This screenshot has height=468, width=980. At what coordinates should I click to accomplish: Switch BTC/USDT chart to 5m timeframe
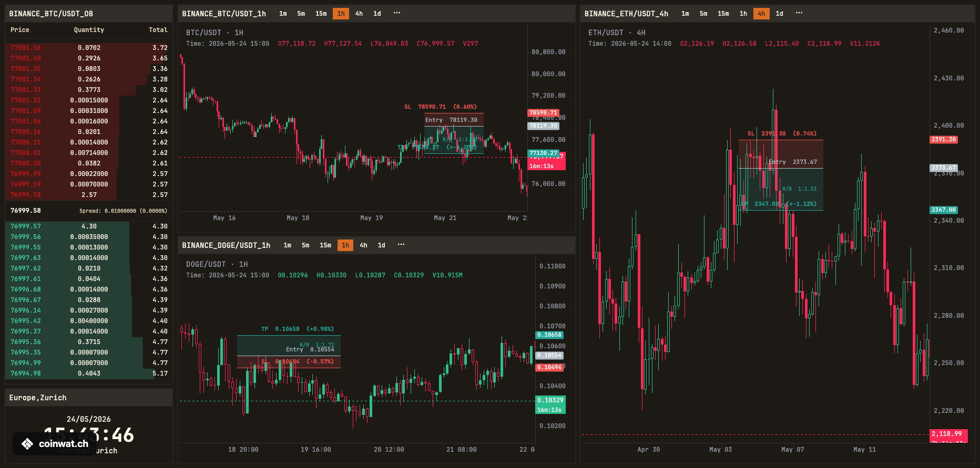301,14
